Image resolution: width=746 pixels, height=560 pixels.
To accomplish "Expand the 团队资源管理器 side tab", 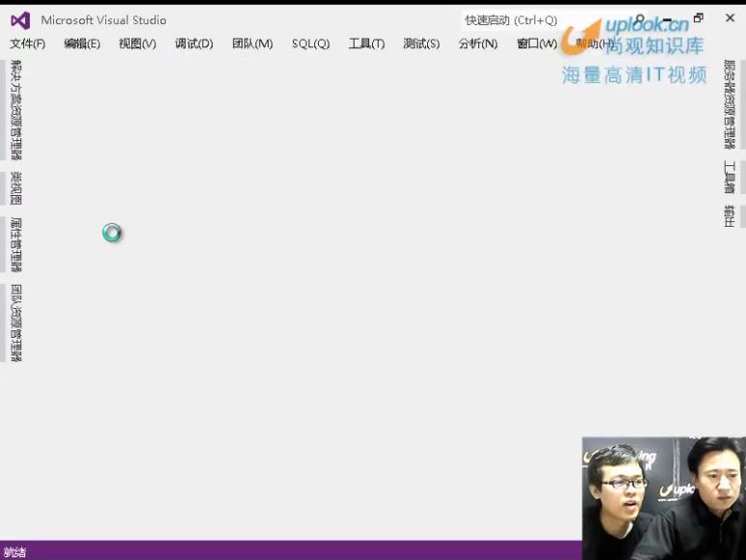I will pyautogui.click(x=15, y=322).
